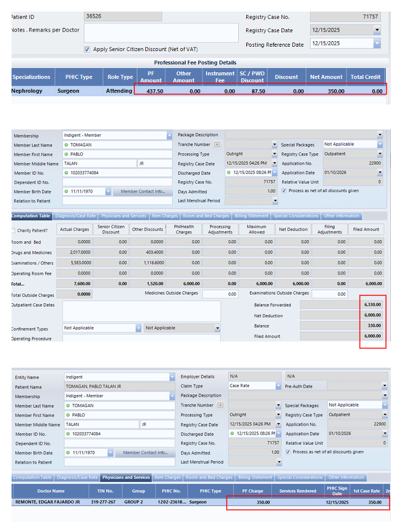
Task: Click the Outpatient Case Dates text box
Action: click(x=142, y=311)
